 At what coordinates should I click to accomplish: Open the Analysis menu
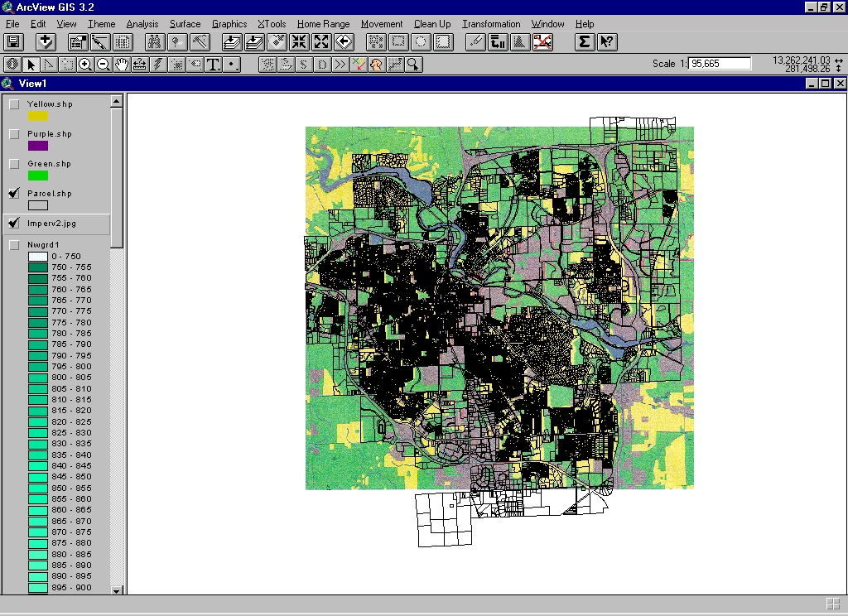coord(142,24)
